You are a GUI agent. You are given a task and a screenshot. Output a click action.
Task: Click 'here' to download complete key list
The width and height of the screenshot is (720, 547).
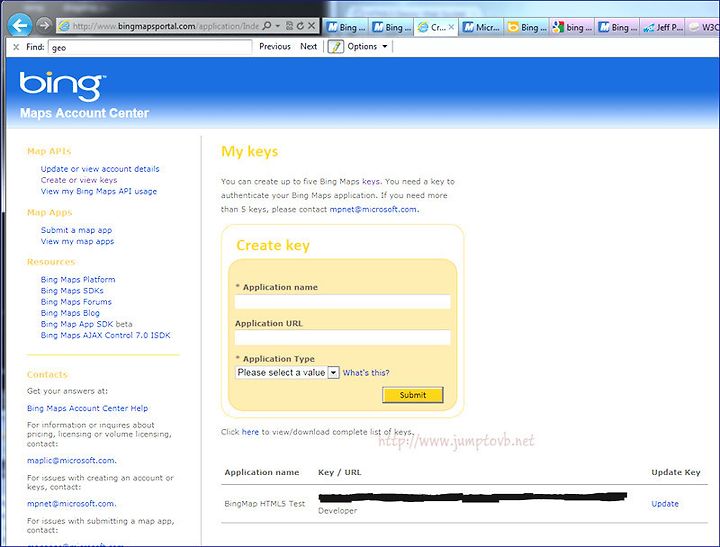(x=250, y=432)
